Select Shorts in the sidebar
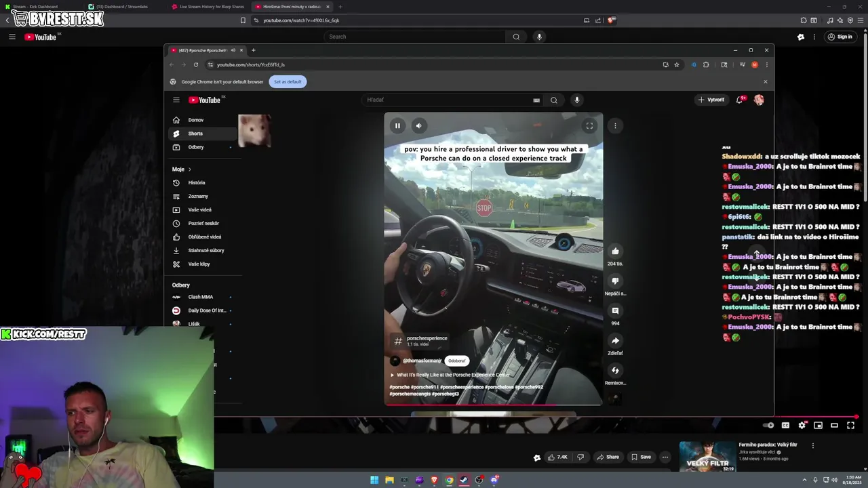Image resolution: width=868 pixels, height=488 pixels. click(x=203, y=134)
